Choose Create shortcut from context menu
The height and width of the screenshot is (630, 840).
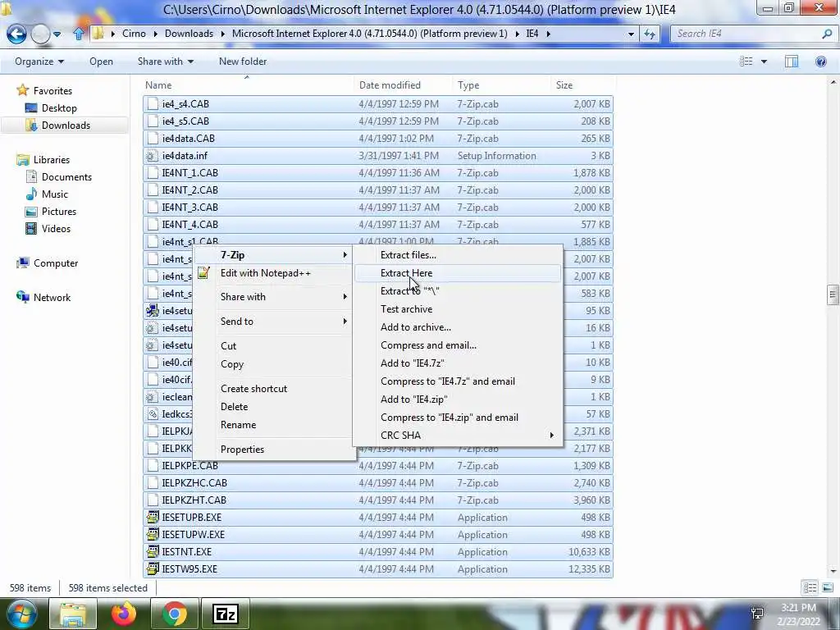point(274,389)
